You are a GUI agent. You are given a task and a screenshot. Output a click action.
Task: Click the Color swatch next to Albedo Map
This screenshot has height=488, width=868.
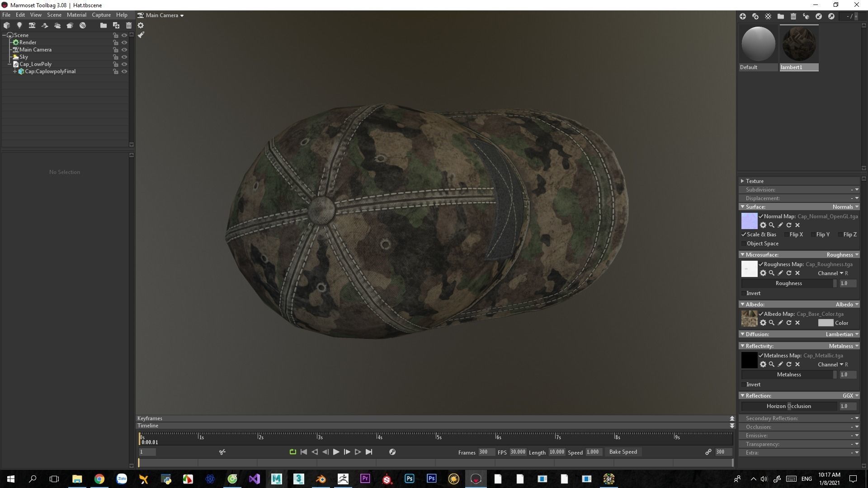coord(827,323)
